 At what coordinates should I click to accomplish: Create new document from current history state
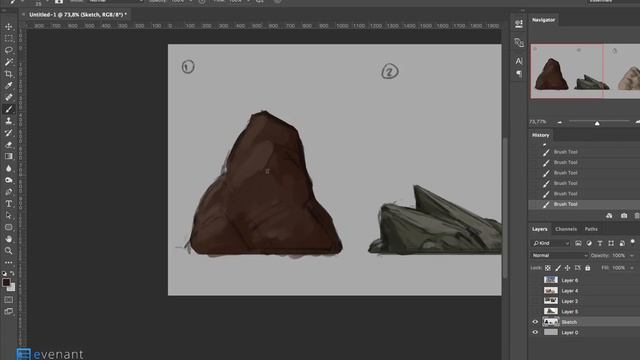[x=609, y=216]
